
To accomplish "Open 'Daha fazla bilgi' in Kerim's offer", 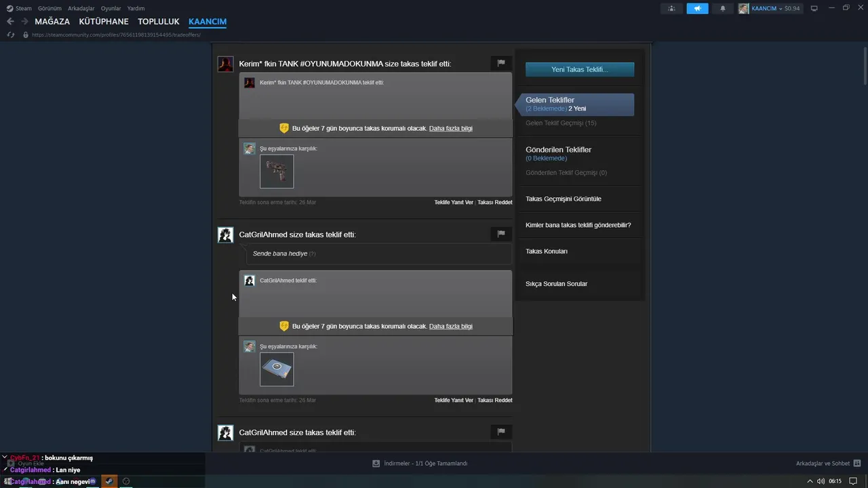I will pyautogui.click(x=451, y=128).
